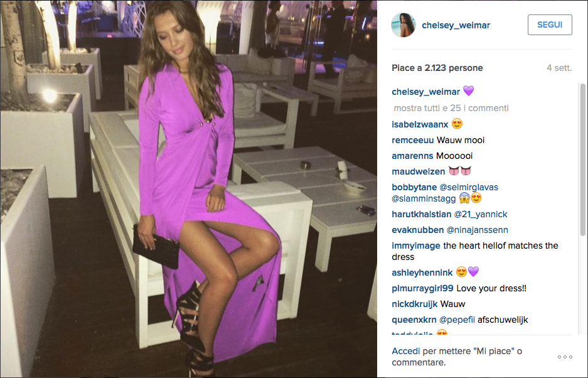Open the @selmirglavas mention
Image resolution: width=588 pixels, height=378 pixels.
click(468, 187)
